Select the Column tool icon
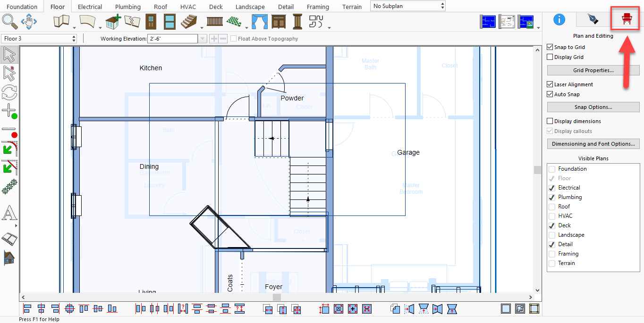The image size is (644, 323). pos(297,22)
